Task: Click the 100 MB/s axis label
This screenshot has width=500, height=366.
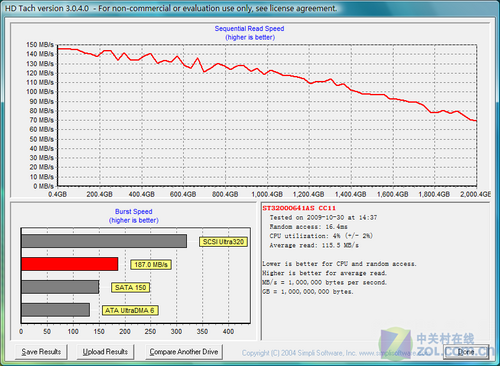Action: [x=40, y=92]
